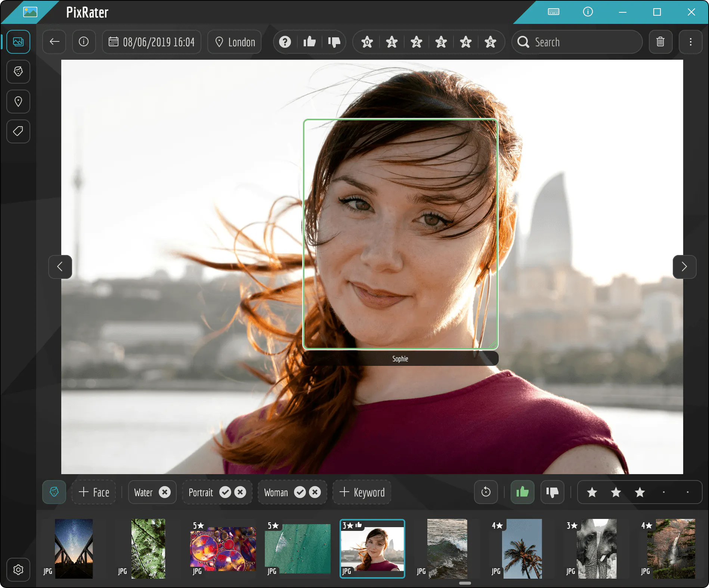
Task: Open keyboard shortcuts icon in title bar
Action: tap(554, 12)
